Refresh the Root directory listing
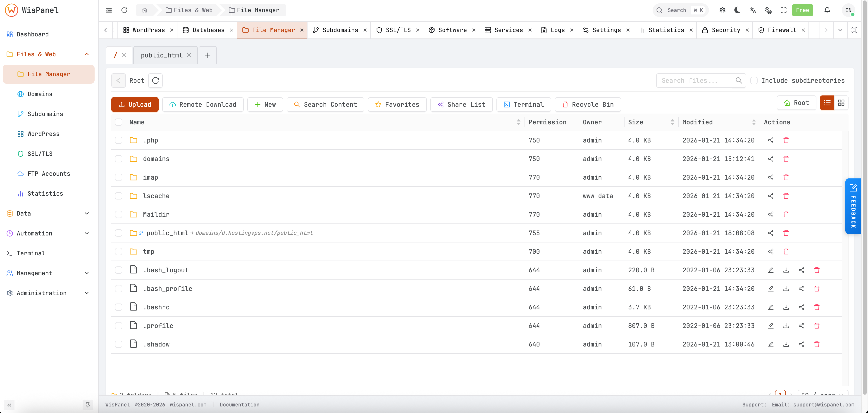The image size is (868, 413). 155,81
